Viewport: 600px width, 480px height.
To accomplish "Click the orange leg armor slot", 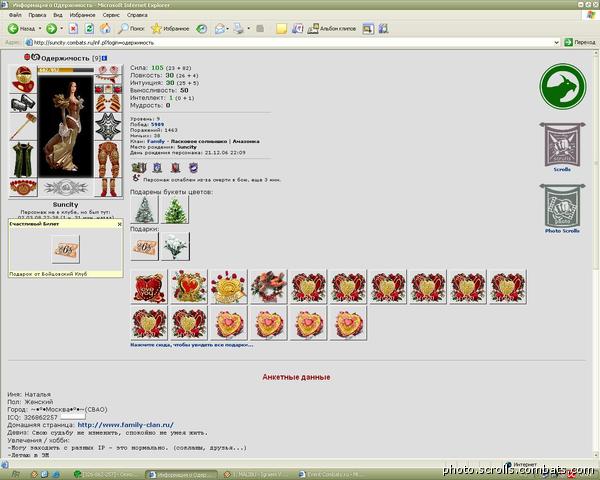I will [x=108, y=160].
